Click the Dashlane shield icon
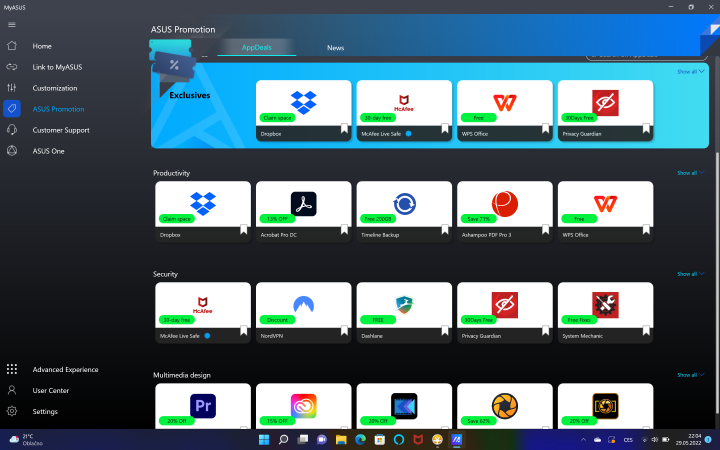The height and width of the screenshot is (450, 720). [404, 304]
